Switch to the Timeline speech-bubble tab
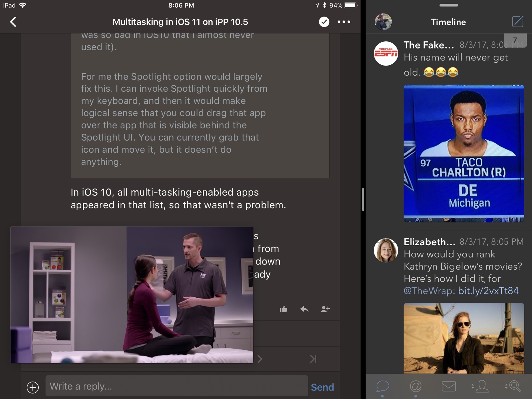 coord(382,386)
